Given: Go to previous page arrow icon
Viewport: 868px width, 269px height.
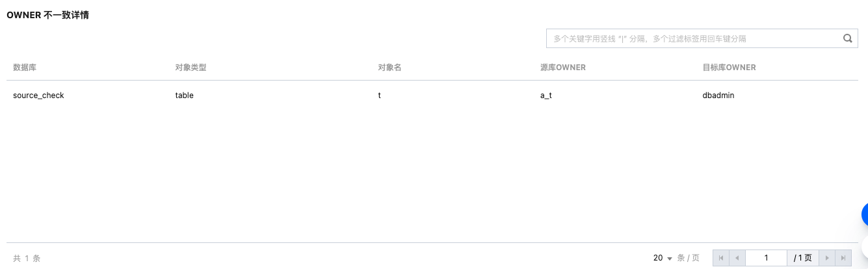Looking at the screenshot, I should point(737,258).
